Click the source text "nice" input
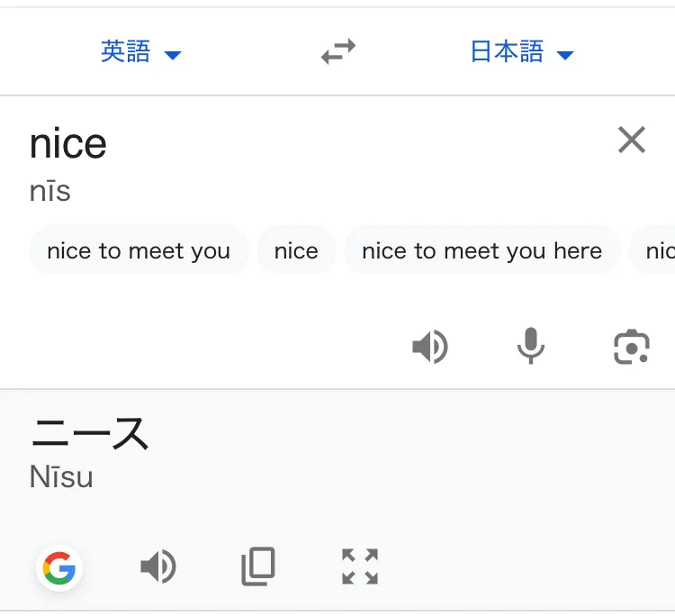Screen dimensions: 675x616 click(68, 143)
